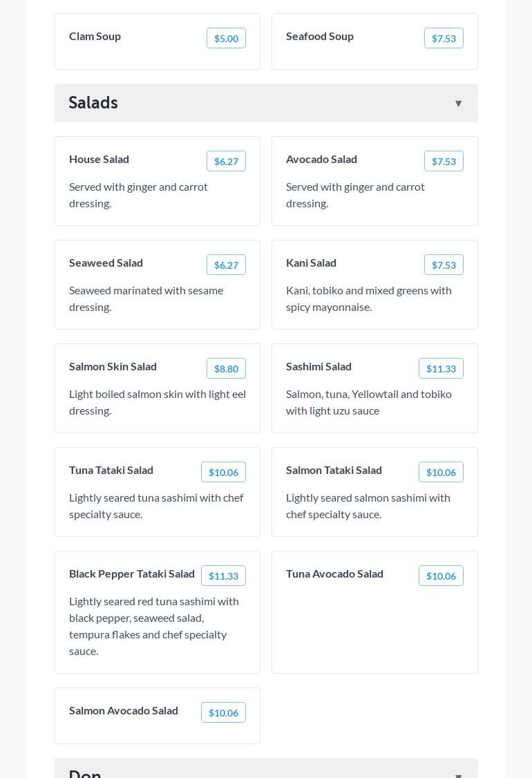Screen dimensions: 532x778
Task: Add Black Pepper Tataki Salad $11.33
Action: (x=223, y=576)
